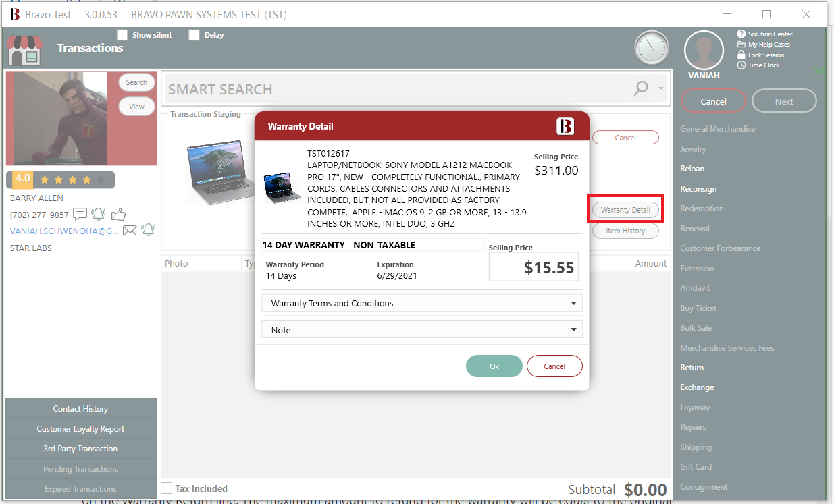
Task: Click the Next button
Action: (784, 101)
